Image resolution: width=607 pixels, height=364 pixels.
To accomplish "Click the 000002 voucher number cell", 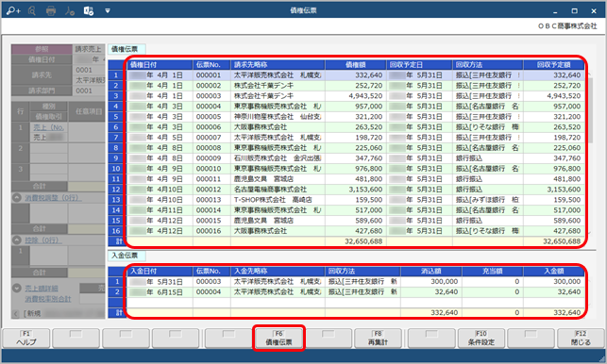I will (x=211, y=86).
